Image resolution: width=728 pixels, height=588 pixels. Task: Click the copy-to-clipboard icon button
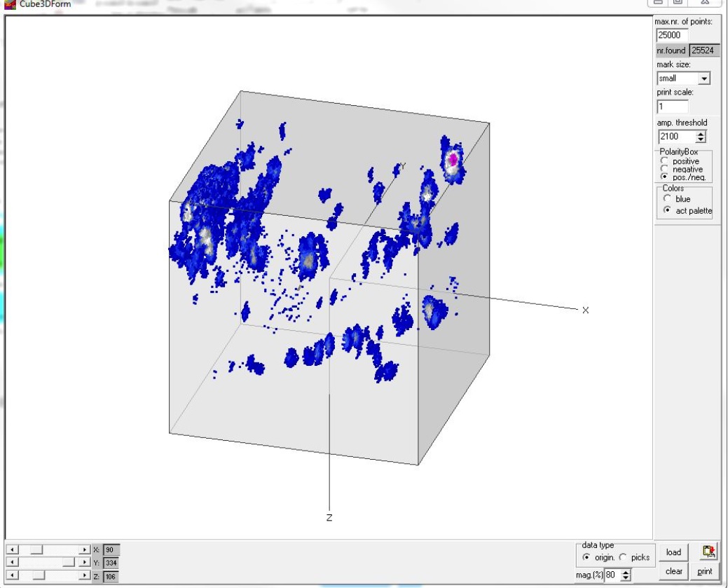(708, 552)
